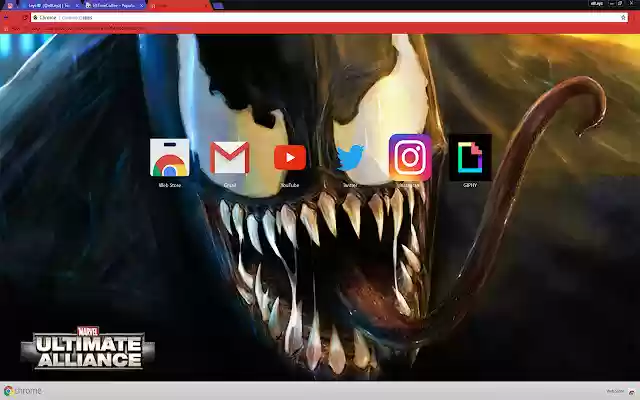Open a new tab with the new-tab button
Viewport: 640px width, 400px height.
218,6
